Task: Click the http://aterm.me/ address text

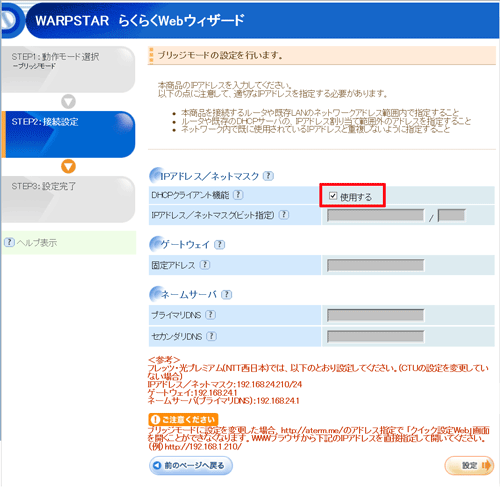Action: (x=312, y=430)
